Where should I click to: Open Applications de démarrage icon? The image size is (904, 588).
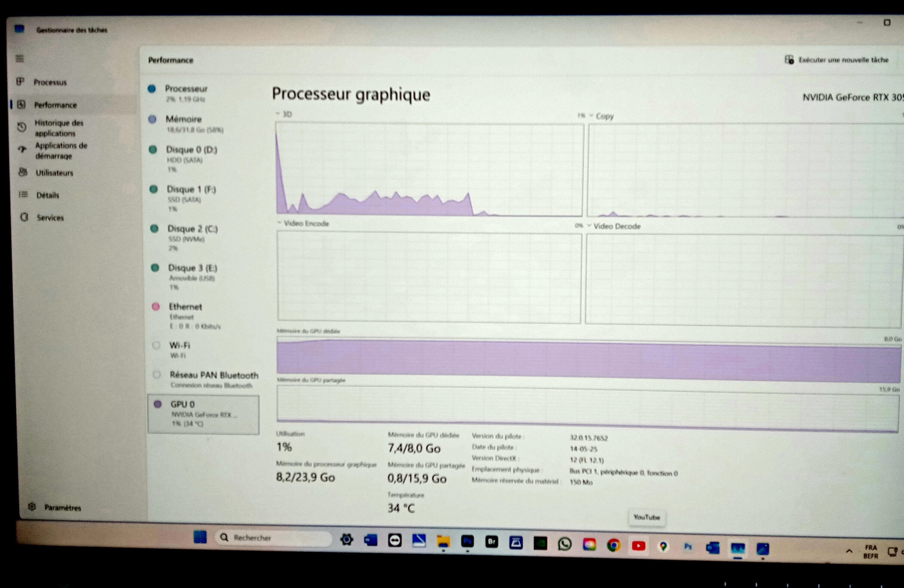pyautogui.click(x=23, y=150)
